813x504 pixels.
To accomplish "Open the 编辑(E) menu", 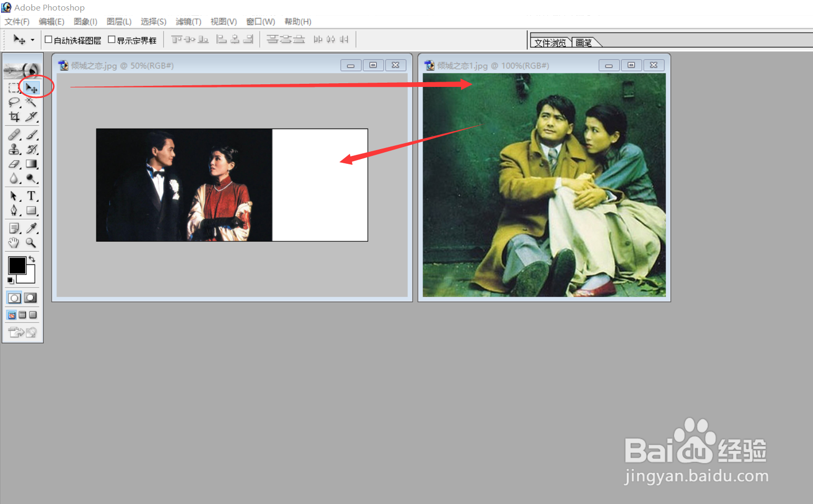I will [x=51, y=22].
